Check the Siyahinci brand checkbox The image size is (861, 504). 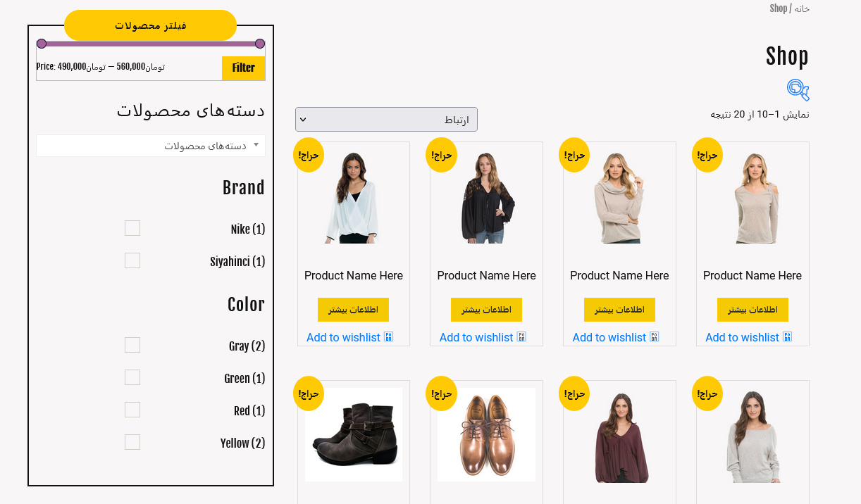132,260
